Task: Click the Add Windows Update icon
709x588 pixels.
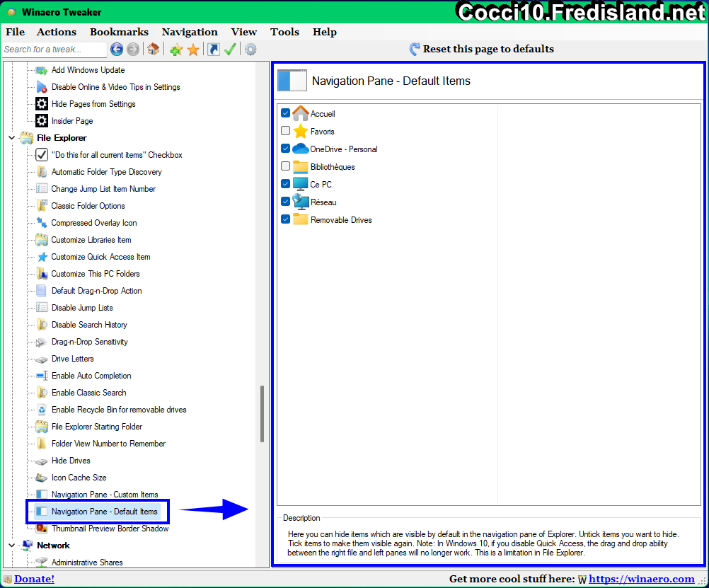Action: (42, 70)
